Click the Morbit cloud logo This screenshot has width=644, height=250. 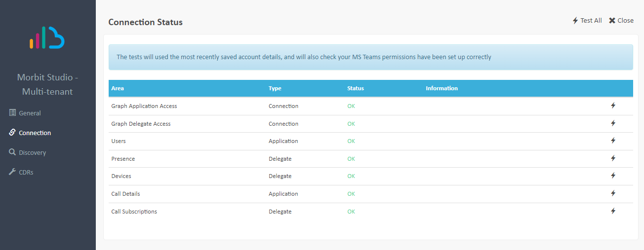[x=47, y=38]
